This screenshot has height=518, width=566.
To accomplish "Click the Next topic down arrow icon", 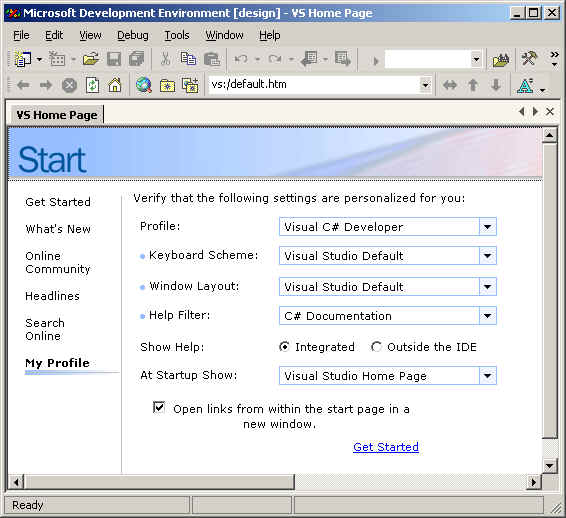I will [496, 85].
